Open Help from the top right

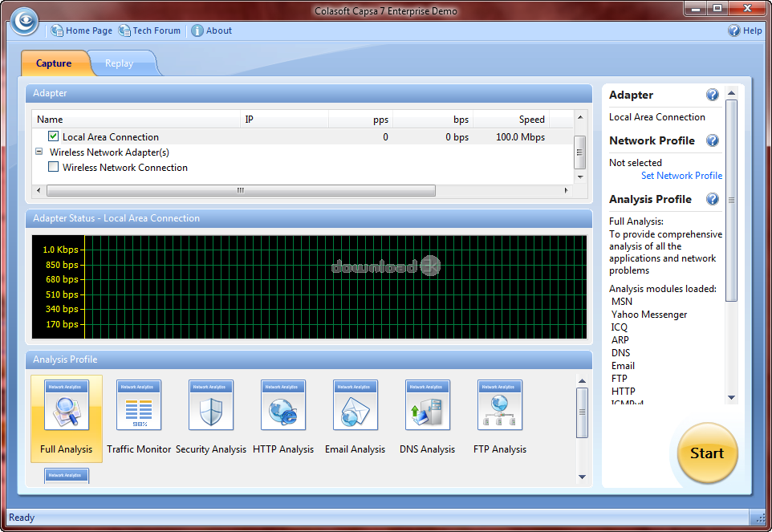click(745, 30)
